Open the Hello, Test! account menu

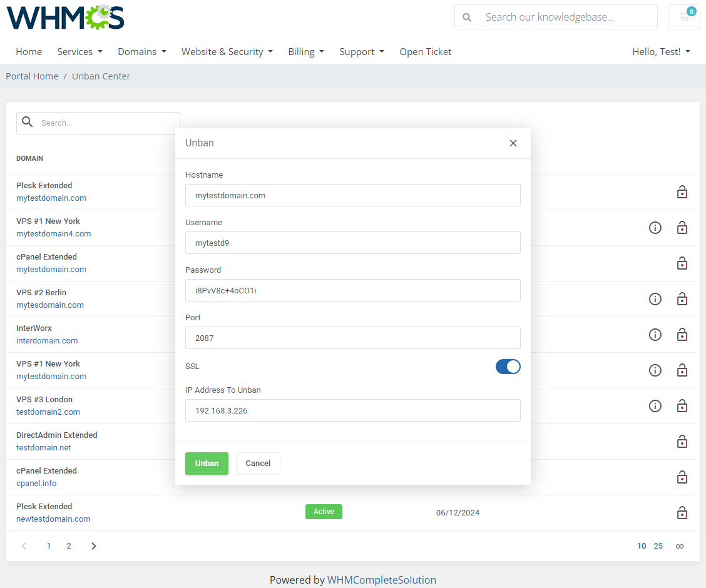tap(661, 51)
